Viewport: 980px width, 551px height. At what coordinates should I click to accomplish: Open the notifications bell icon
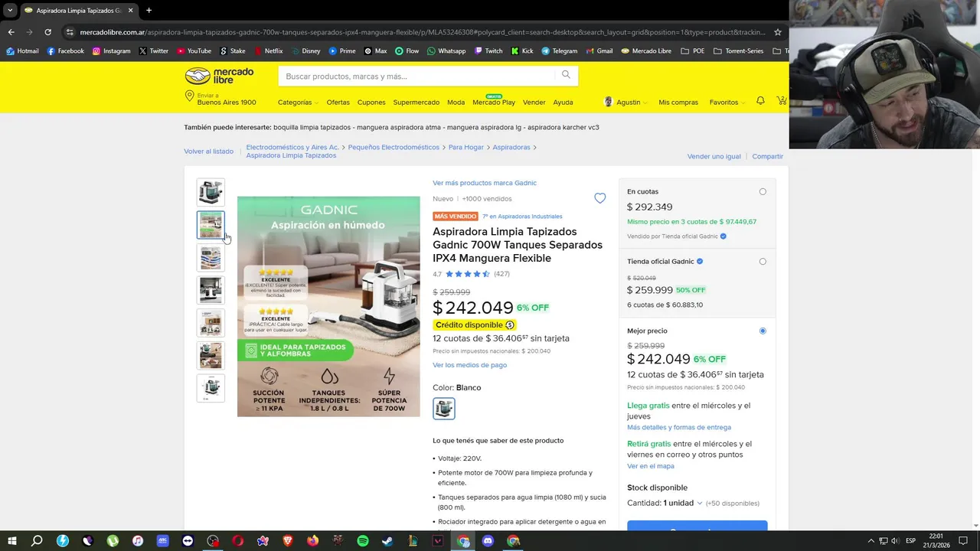pyautogui.click(x=760, y=101)
